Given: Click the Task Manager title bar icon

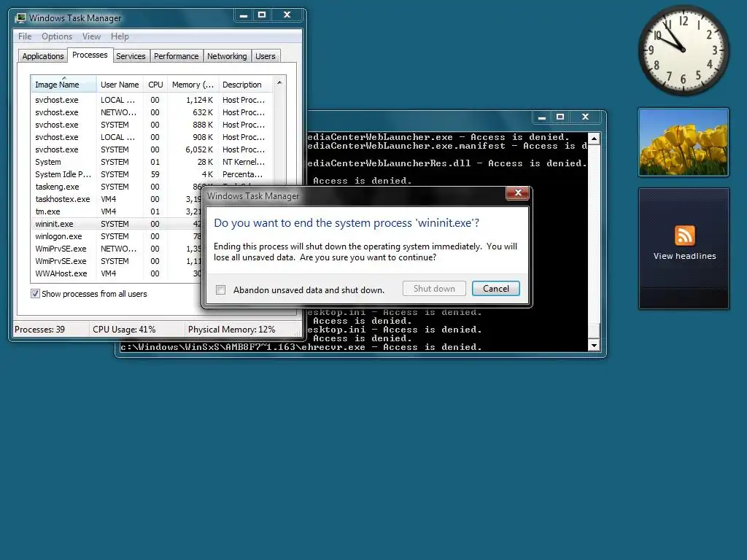Looking at the screenshot, I should tap(20, 18).
